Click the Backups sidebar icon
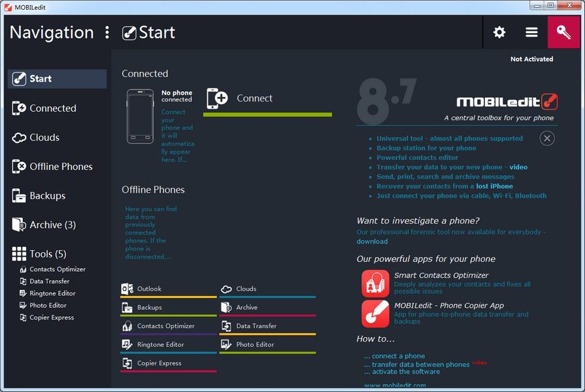 point(19,196)
